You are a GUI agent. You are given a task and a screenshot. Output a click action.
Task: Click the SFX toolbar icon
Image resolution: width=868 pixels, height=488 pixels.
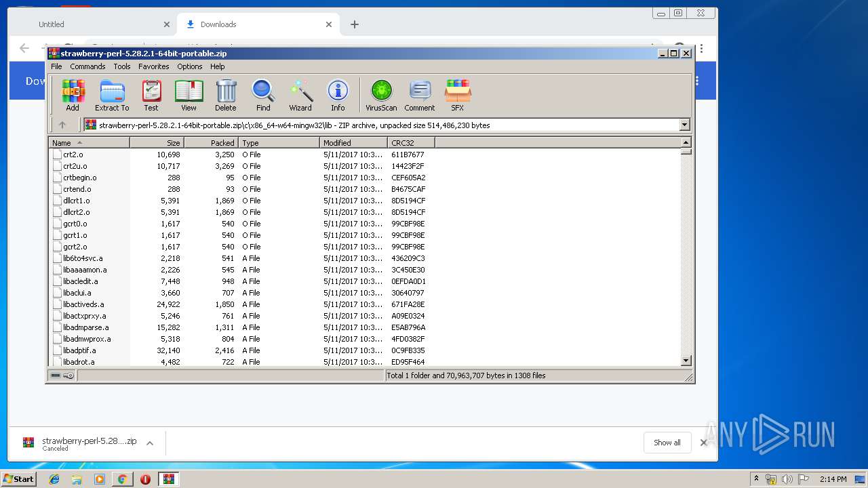[458, 95]
